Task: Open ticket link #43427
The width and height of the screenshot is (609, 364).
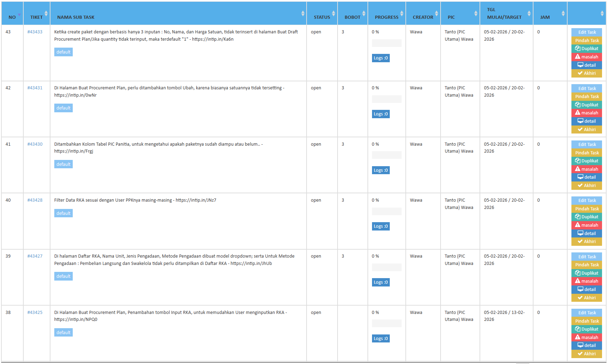Action: (x=35, y=256)
